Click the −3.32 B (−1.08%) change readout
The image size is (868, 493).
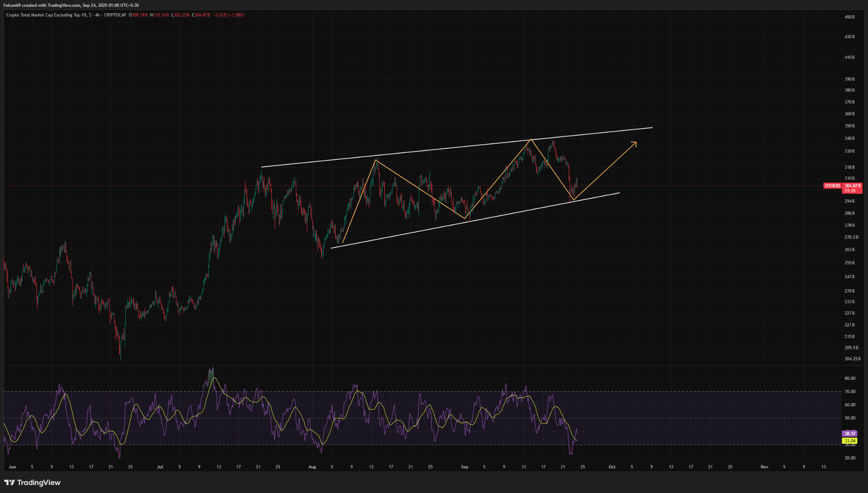coord(228,15)
